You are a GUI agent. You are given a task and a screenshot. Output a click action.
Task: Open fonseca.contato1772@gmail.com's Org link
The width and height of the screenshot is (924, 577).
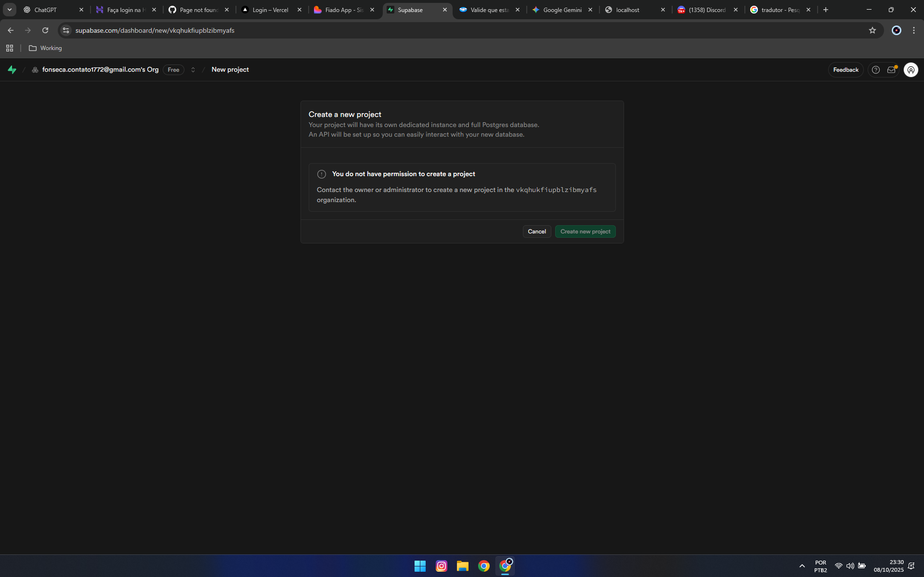click(x=100, y=70)
